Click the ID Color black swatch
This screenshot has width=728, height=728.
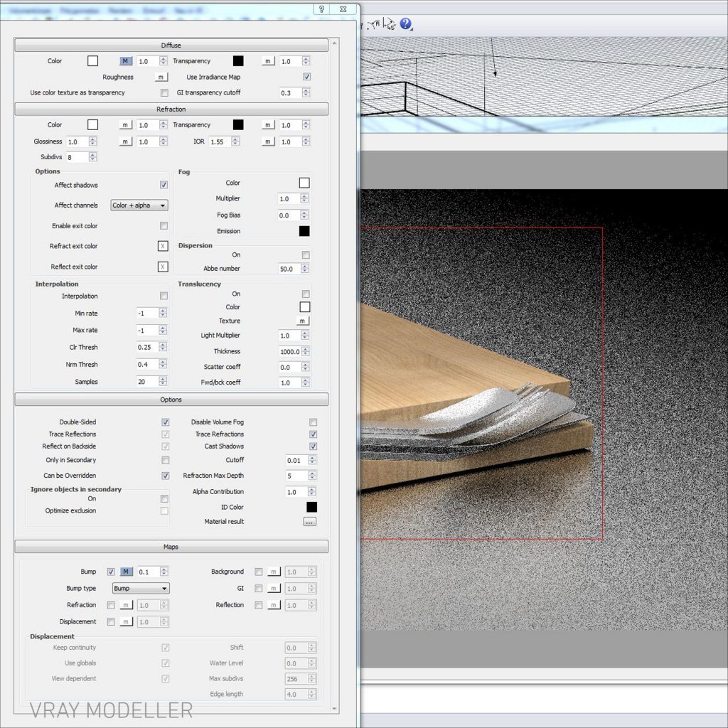click(311, 507)
